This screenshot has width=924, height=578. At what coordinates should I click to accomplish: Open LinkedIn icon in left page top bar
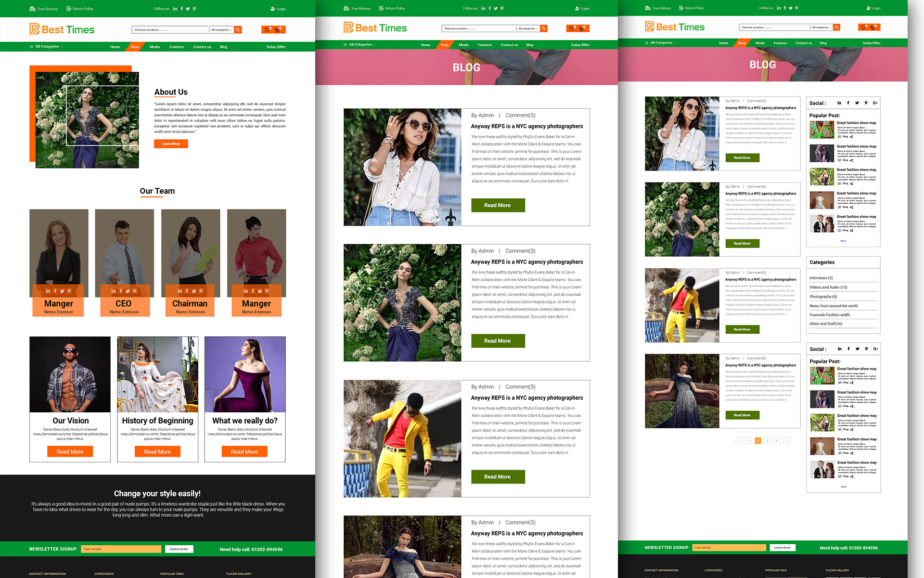click(175, 9)
